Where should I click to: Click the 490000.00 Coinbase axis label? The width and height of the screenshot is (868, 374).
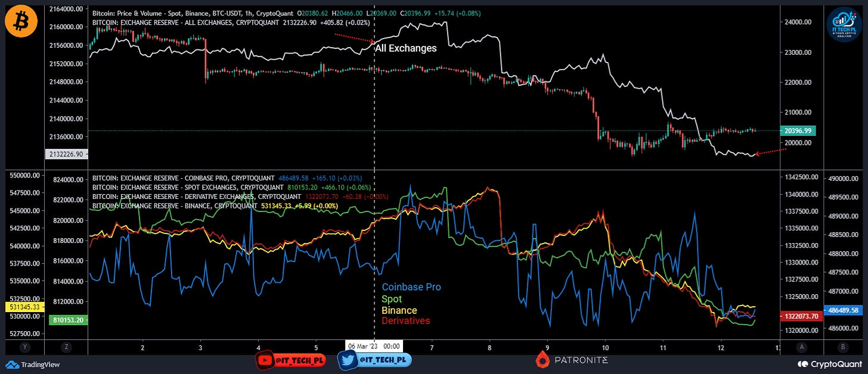coord(843,179)
